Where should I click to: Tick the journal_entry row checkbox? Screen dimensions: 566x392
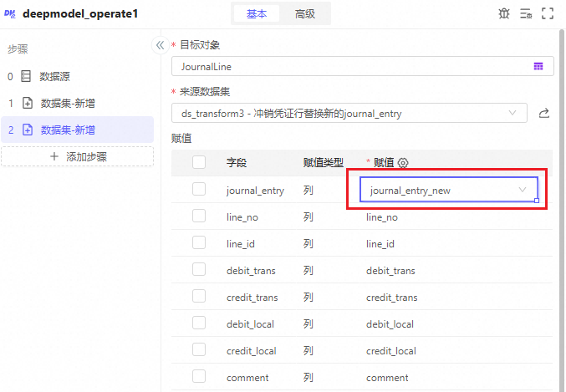(199, 190)
